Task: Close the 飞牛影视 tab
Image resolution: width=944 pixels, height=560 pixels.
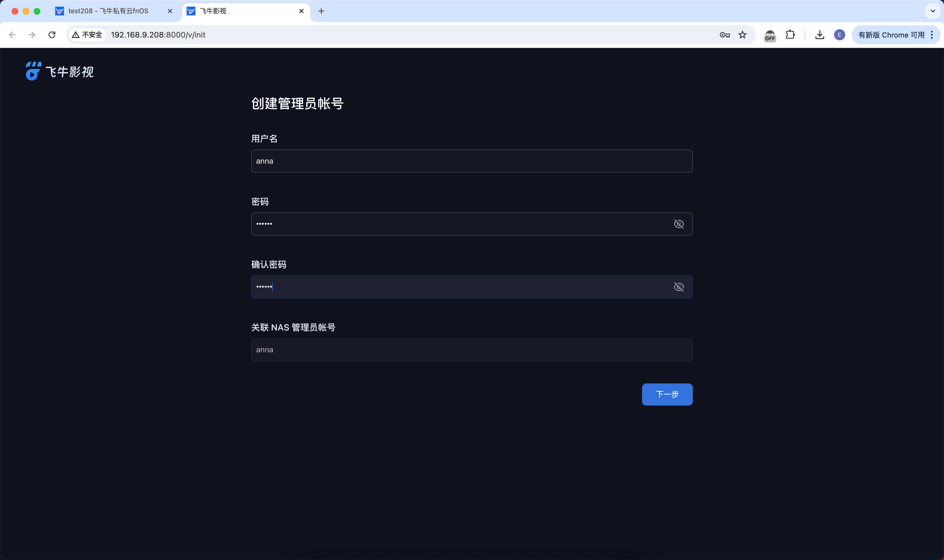Action: [x=301, y=11]
